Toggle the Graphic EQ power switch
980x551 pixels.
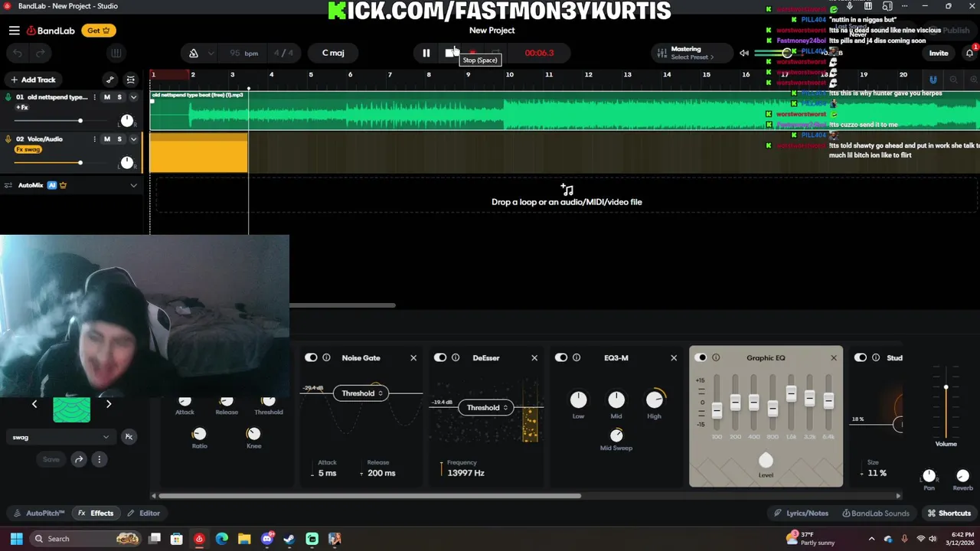click(x=701, y=357)
